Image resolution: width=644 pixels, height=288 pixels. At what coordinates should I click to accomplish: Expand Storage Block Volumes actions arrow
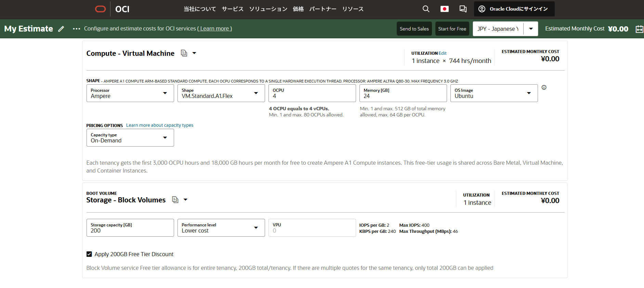[185, 200]
